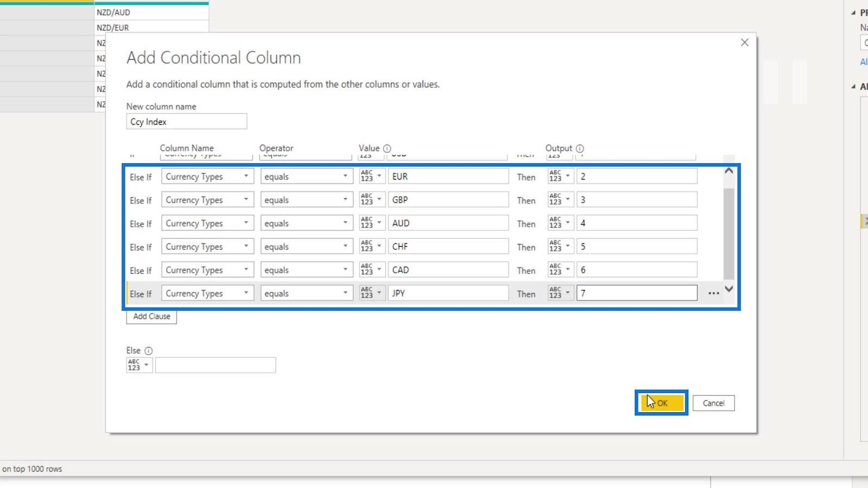The width and height of the screenshot is (868, 488).
Task: Click the output field containing 5
Action: tap(637, 246)
